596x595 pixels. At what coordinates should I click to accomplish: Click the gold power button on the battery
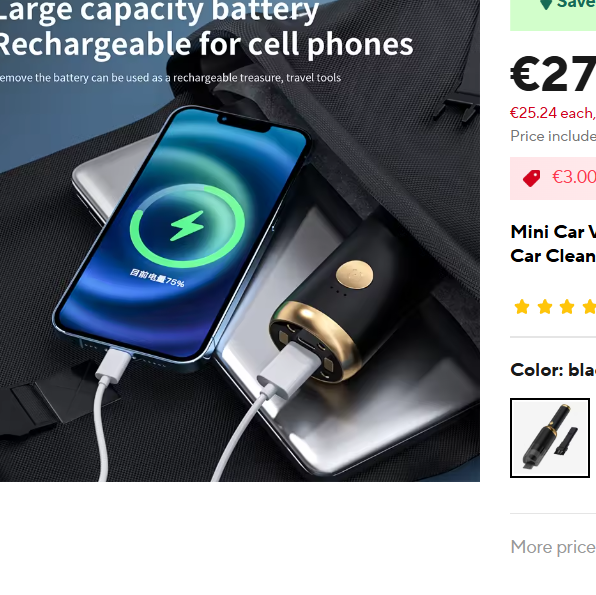[x=354, y=274]
